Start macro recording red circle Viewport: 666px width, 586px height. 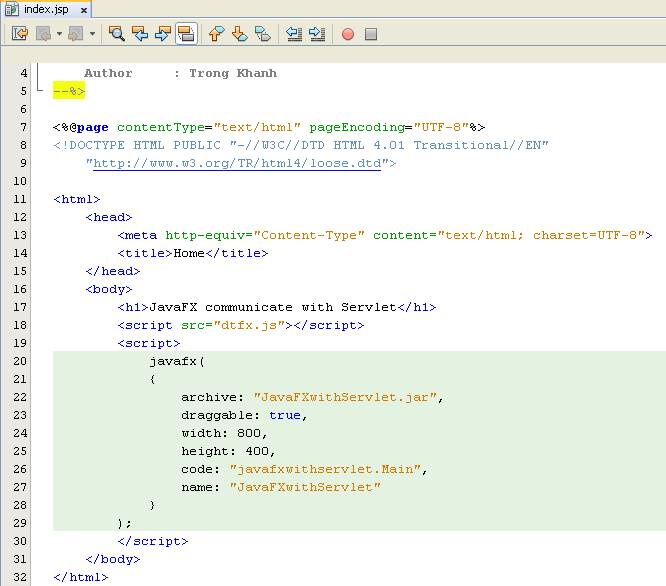pos(348,34)
